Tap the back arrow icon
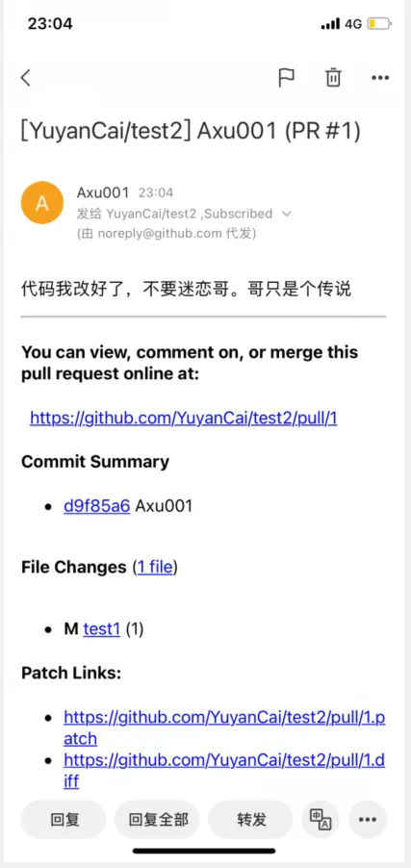 pos(25,78)
